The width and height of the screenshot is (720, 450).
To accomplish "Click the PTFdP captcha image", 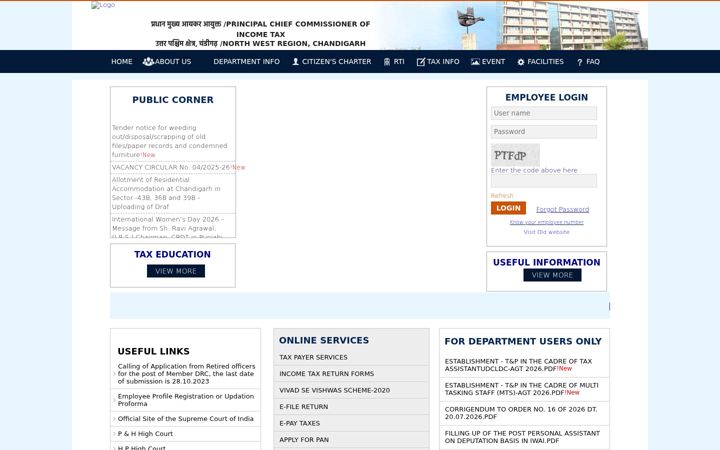I will pyautogui.click(x=515, y=155).
